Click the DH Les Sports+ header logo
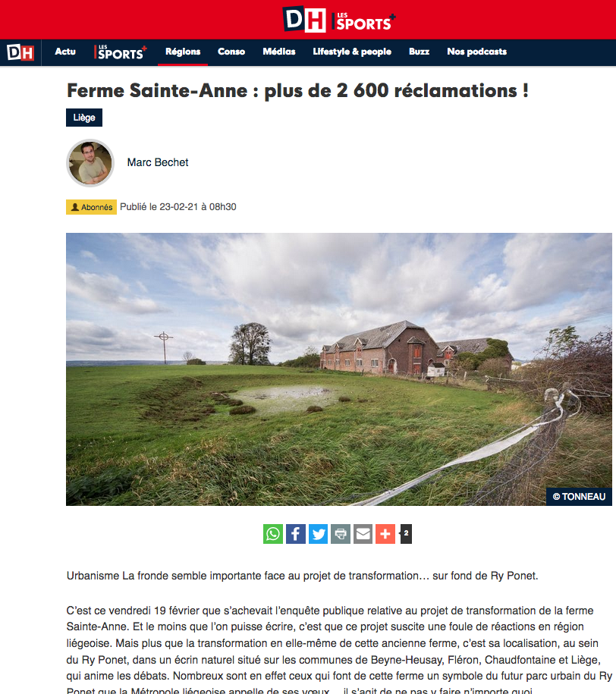This screenshot has height=694, width=616. (339, 20)
